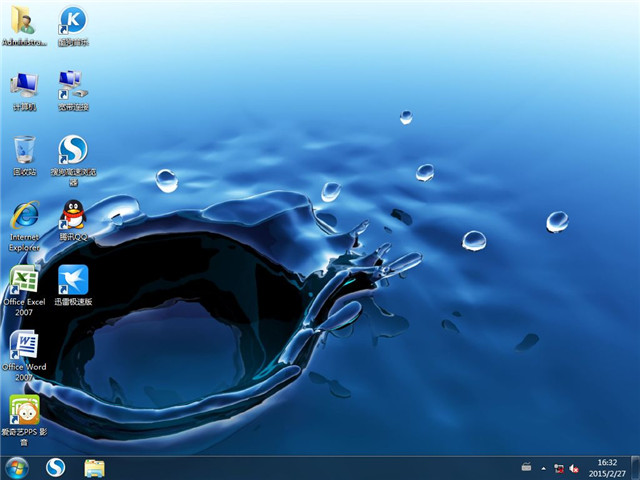Open the network status tray icon
640x480 pixels.
558,468
